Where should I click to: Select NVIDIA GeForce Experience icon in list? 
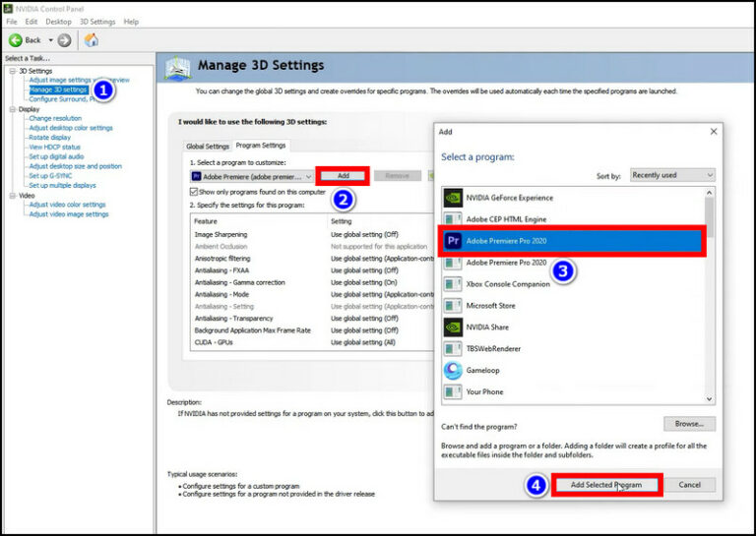click(x=453, y=198)
